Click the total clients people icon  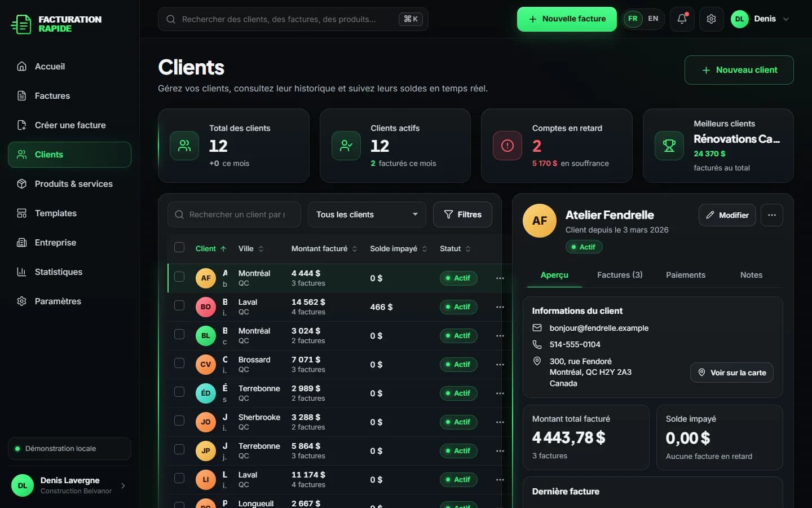pos(184,146)
